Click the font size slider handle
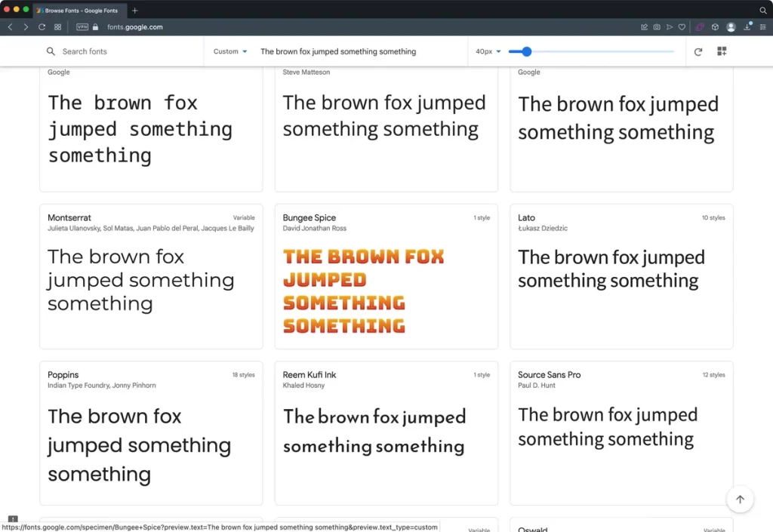Screen dimensions: 773x532 point(526,51)
